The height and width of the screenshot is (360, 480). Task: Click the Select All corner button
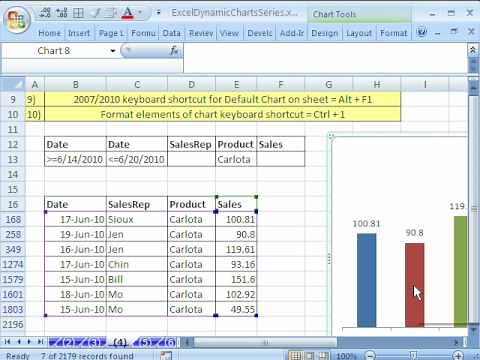[x=12, y=85]
